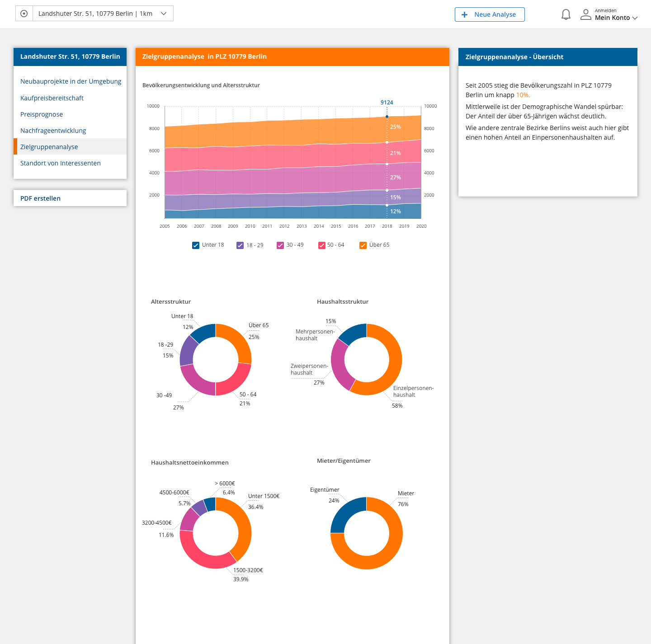Uncheck the 50 - 64 checkbox
Image resolution: width=651 pixels, height=644 pixels.
click(x=322, y=245)
